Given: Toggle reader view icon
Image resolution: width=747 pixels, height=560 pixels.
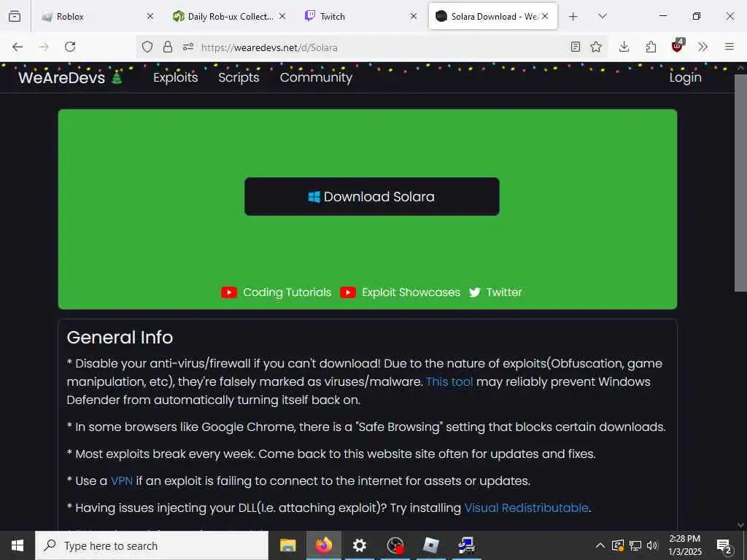Looking at the screenshot, I should point(576,47).
